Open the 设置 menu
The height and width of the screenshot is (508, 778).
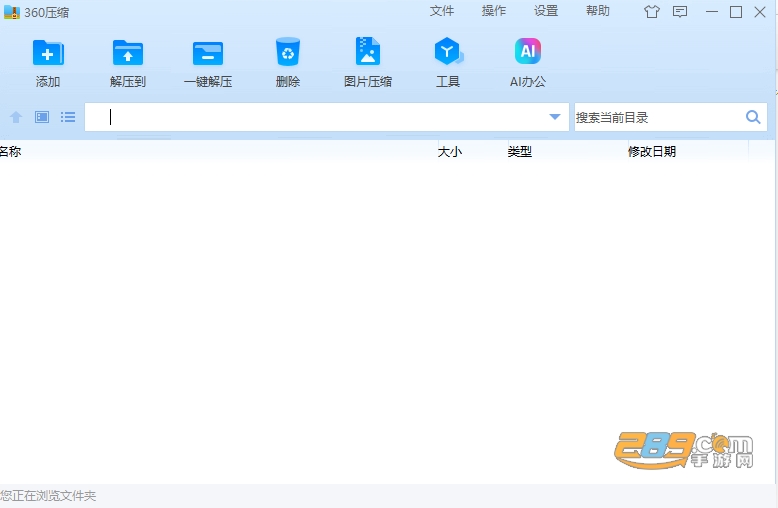click(546, 11)
